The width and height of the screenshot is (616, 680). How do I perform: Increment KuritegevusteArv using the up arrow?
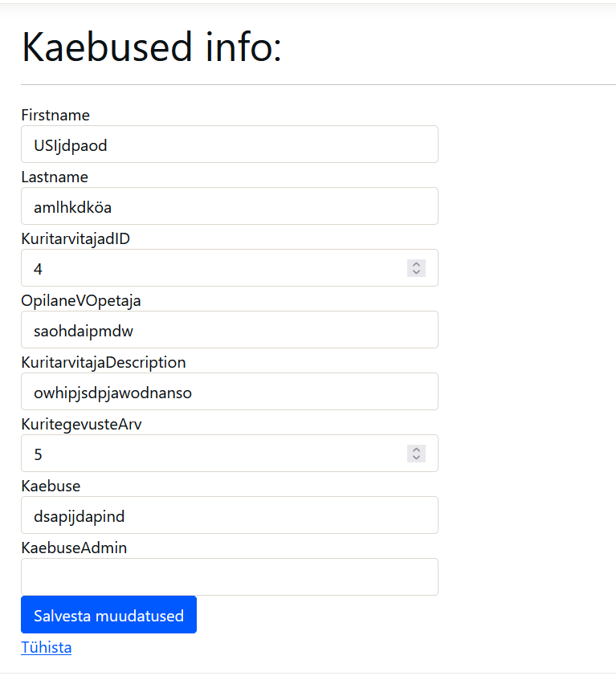coord(416,449)
